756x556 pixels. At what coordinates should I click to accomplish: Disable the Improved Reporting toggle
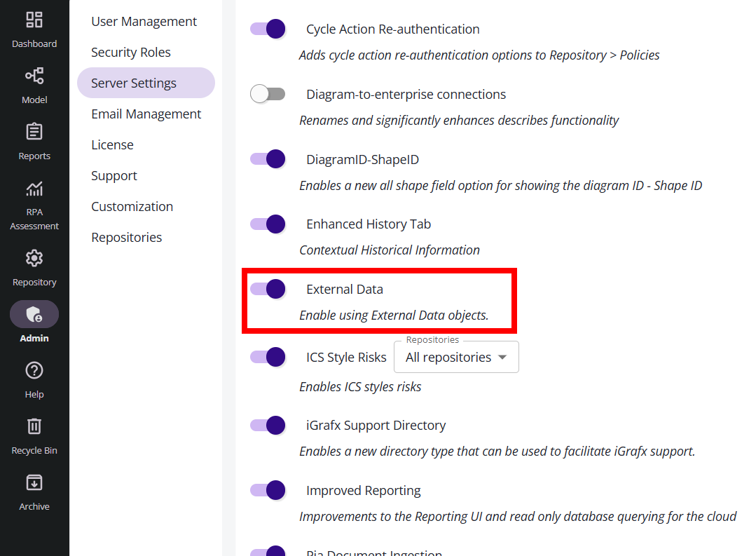[268, 490]
